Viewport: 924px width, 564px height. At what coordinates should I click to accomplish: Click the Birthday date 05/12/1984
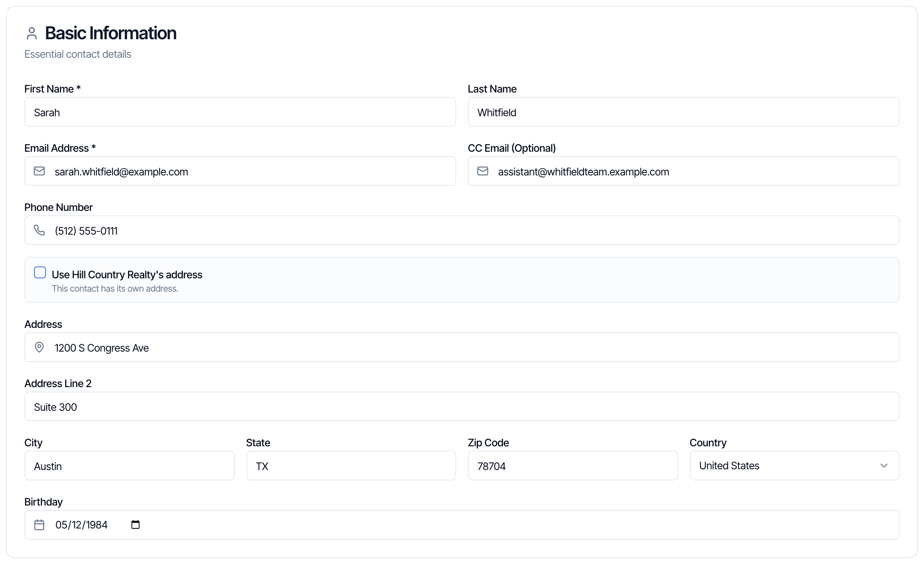(x=81, y=525)
